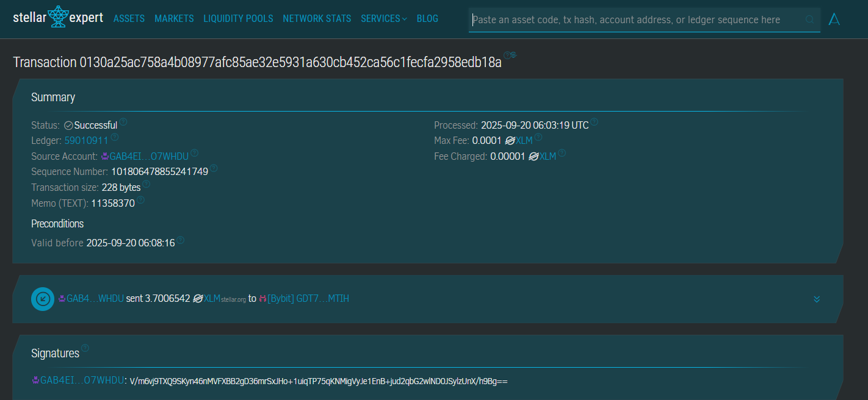Open the account sign-in icon at top right
Screen dimensions: 868x400
pos(834,20)
